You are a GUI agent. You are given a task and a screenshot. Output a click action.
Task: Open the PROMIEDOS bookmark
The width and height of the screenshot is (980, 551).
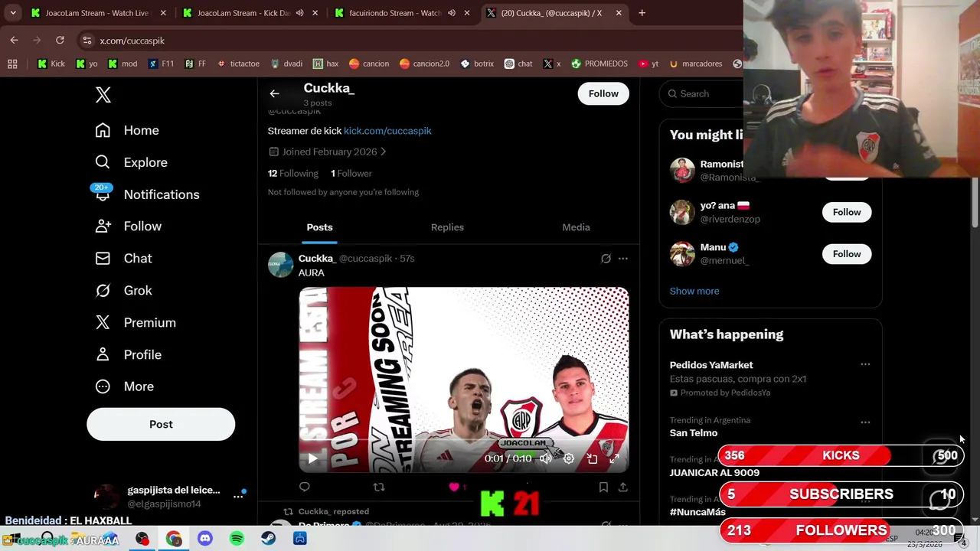pos(599,64)
